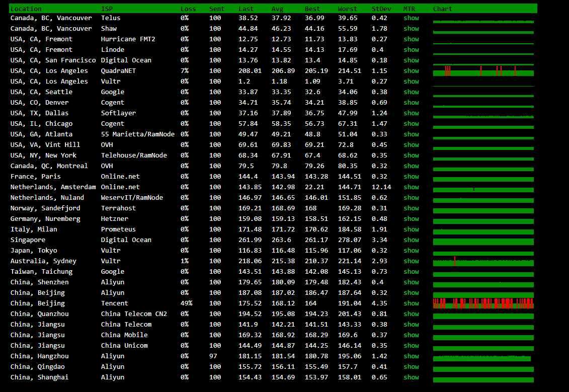This screenshot has height=392, width=569.
Task: Show MTR for China Telecom Jiangsu
Action: (x=411, y=324)
